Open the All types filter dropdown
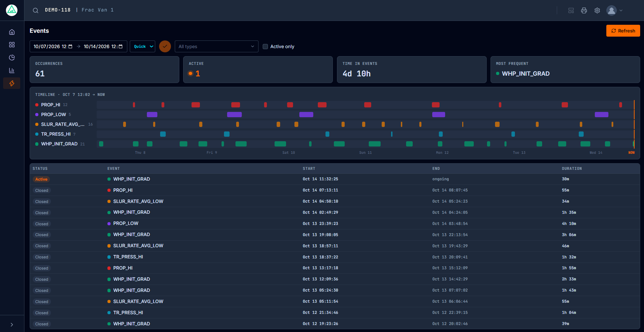 [x=216, y=46]
